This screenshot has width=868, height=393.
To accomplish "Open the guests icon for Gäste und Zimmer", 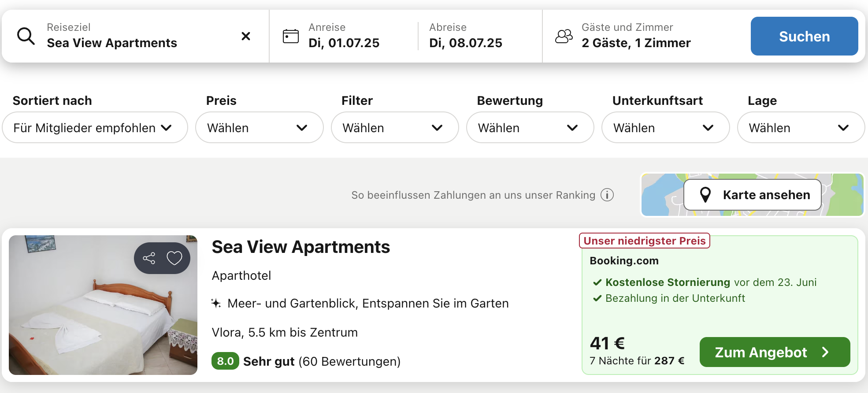I will (x=564, y=36).
